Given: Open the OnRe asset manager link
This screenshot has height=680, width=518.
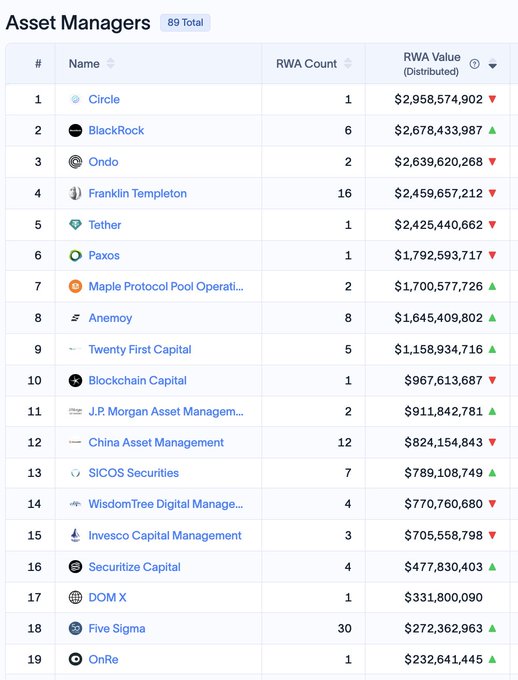Looking at the screenshot, I should tap(103, 660).
